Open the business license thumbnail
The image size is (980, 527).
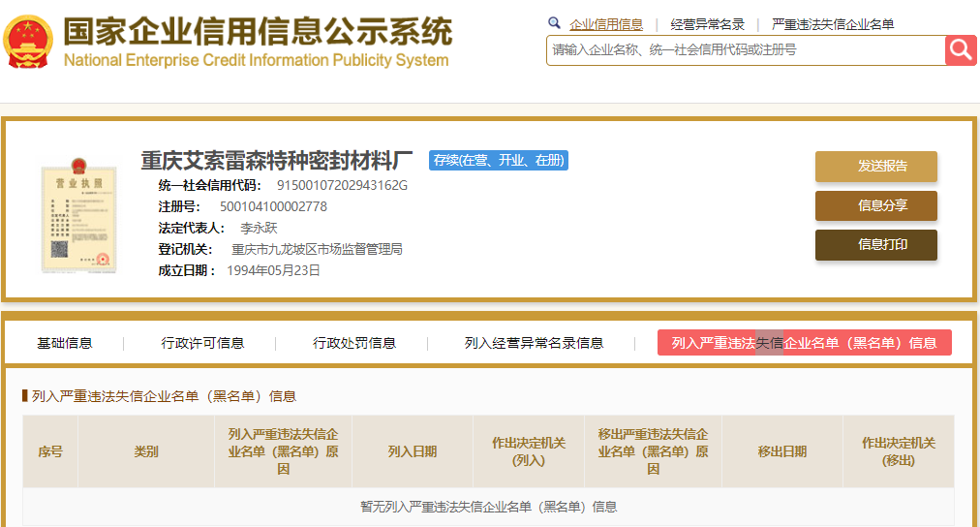click(x=78, y=215)
